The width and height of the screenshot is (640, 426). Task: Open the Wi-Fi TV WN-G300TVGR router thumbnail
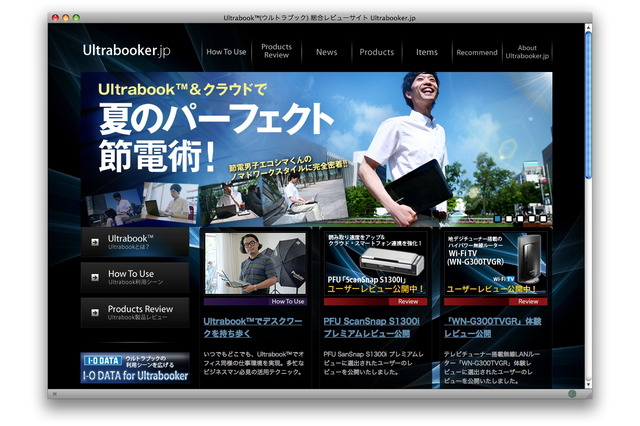point(495,264)
